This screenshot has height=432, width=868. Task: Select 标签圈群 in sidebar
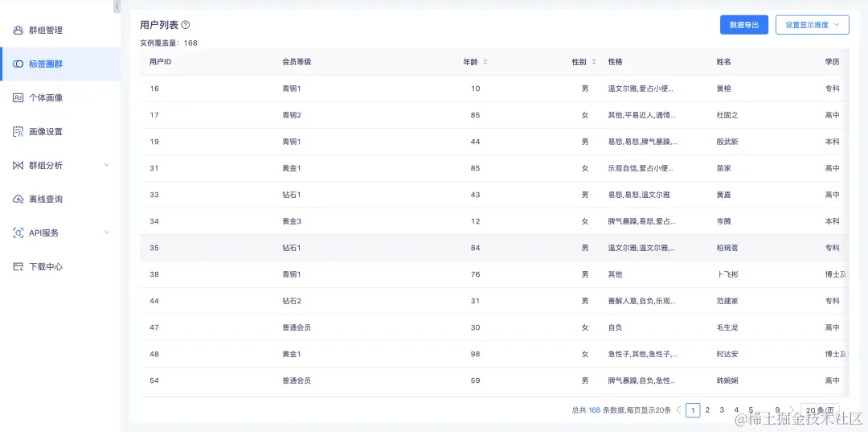point(60,64)
